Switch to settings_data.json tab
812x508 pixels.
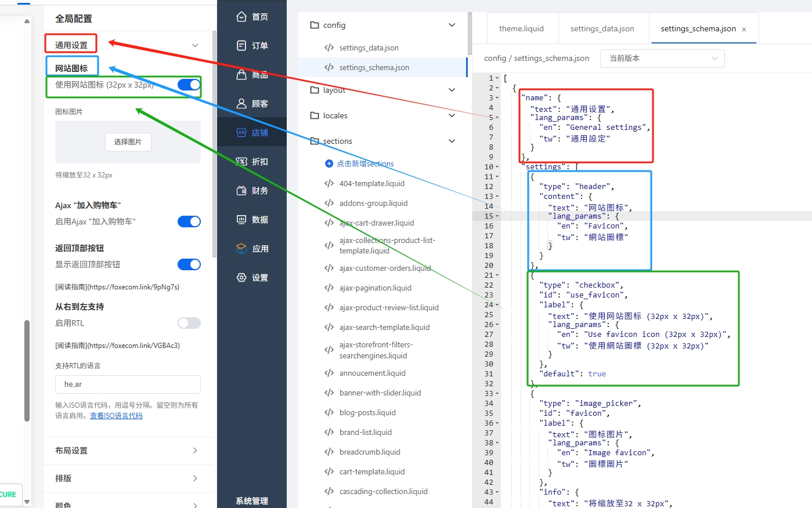602,28
